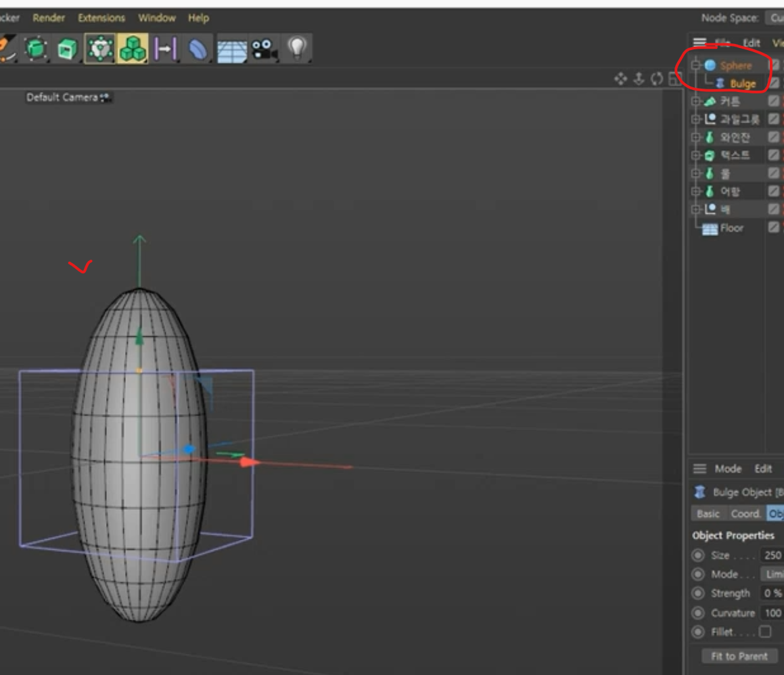Click the Curvature value field
Screen dimensions: 784x675
coord(772,613)
